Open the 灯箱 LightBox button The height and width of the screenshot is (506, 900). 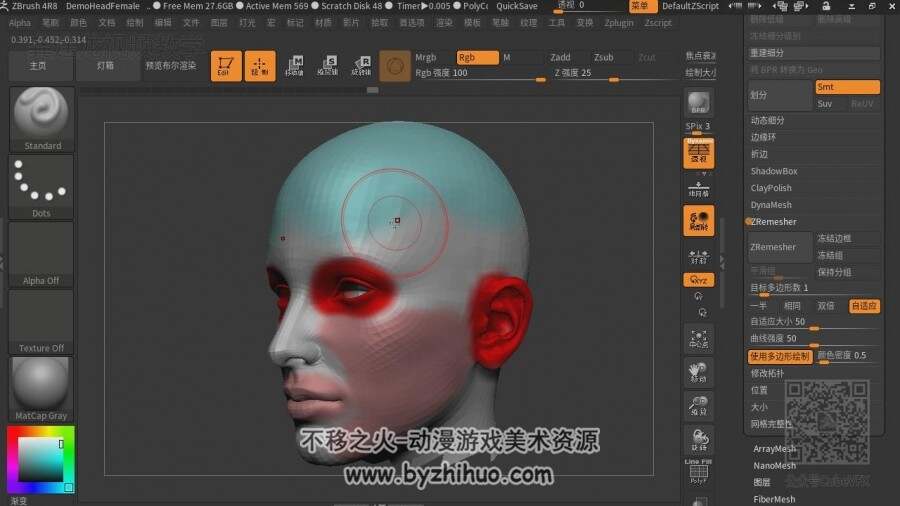pos(106,66)
